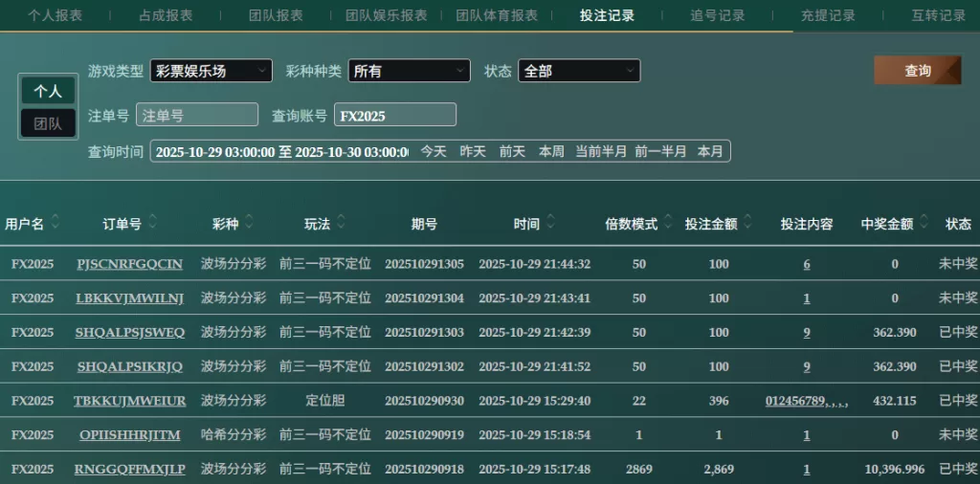The width and height of the screenshot is (980, 484).
Task: Switch to 个人 view toggle
Action: pos(48,91)
